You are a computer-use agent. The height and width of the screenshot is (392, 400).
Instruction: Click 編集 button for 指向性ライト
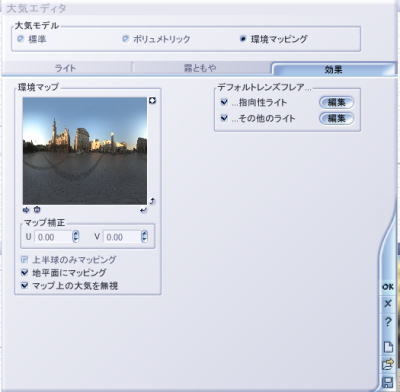coord(336,102)
